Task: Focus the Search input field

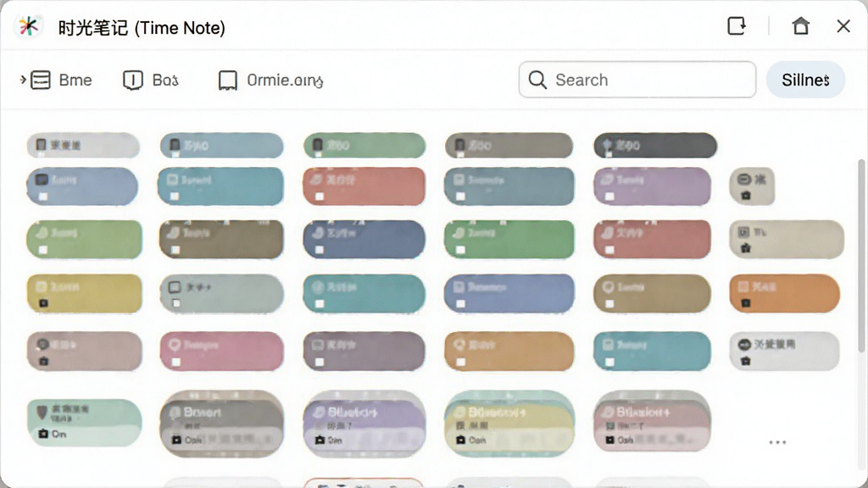Action: tap(637, 80)
